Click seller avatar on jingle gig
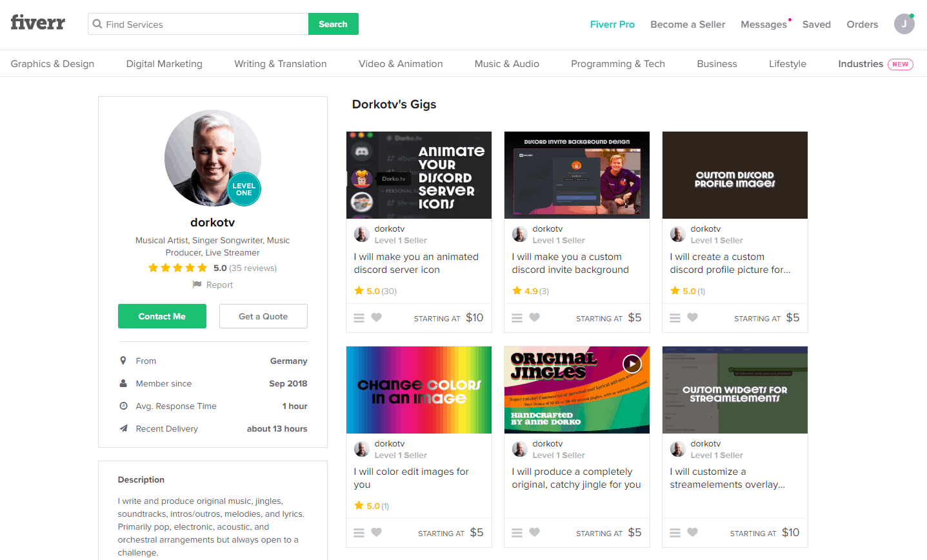This screenshot has width=927, height=560. (520, 449)
